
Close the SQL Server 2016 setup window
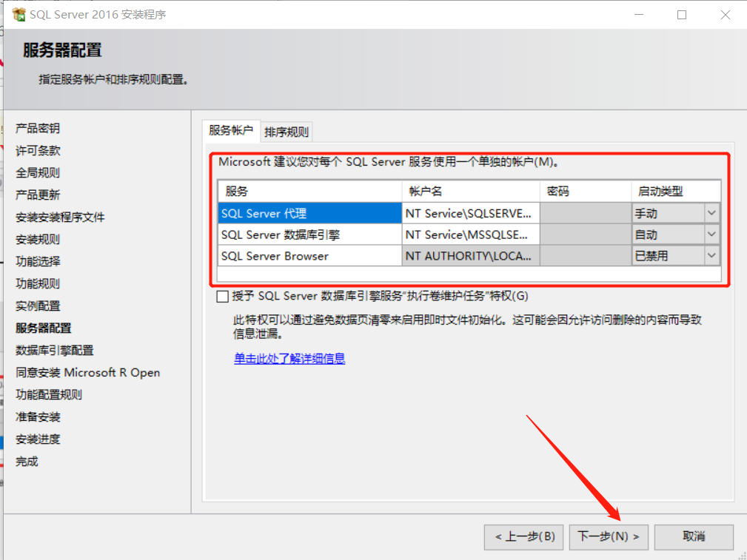click(x=725, y=15)
